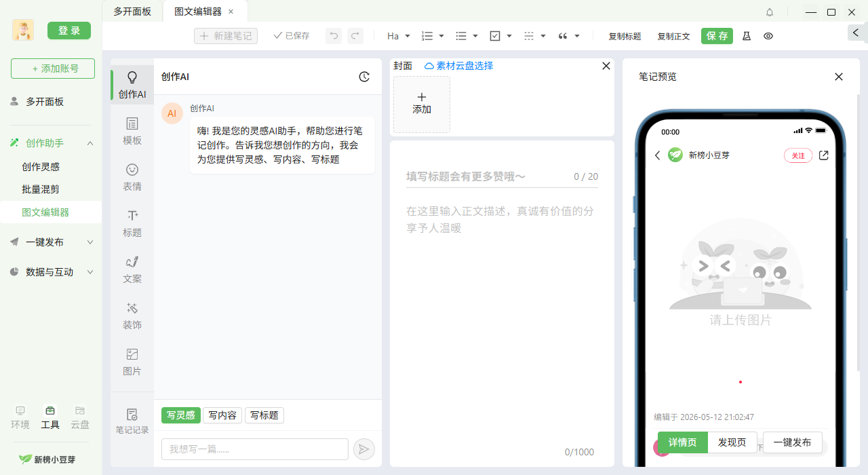Image resolution: width=868 pixels, height=475 pixels.
Task: Focus the 我想写一篇 AI prompt field
Action: click(255, 449)
